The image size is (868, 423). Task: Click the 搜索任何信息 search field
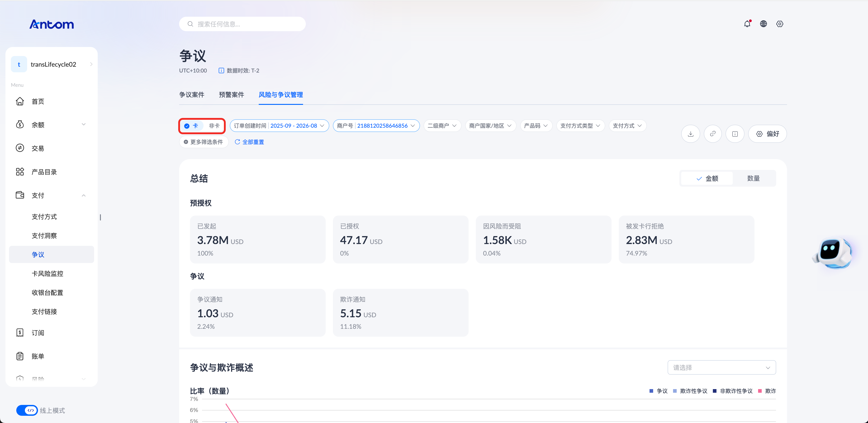pos(242,24)
